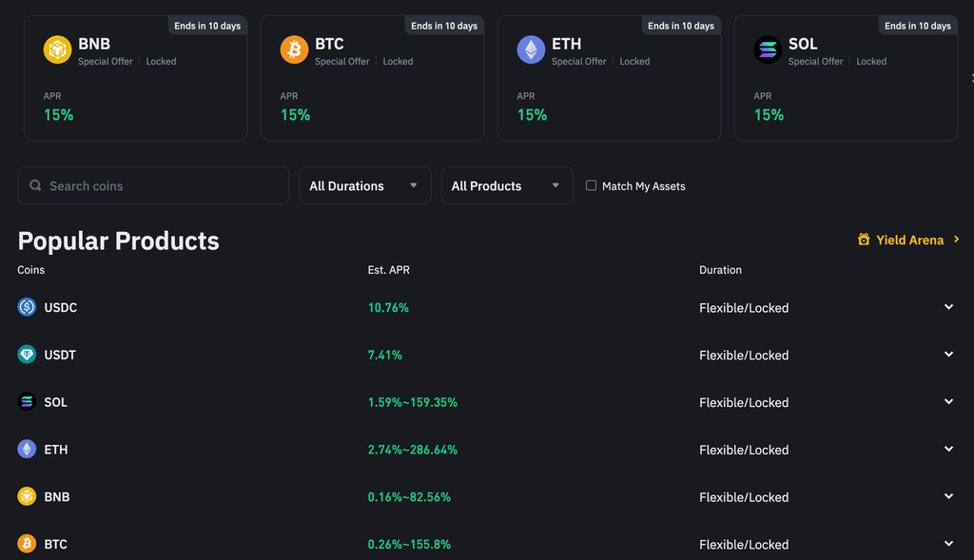Enable the Match My Assets checkbox
This screenshot has width=974, height=560.
point(591,185)
